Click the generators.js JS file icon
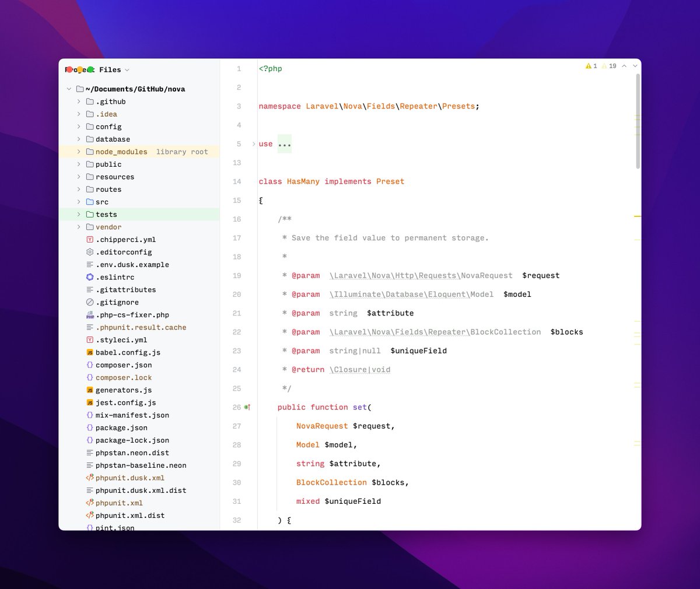Screen dimensions: 700x589 click(90, 390)
